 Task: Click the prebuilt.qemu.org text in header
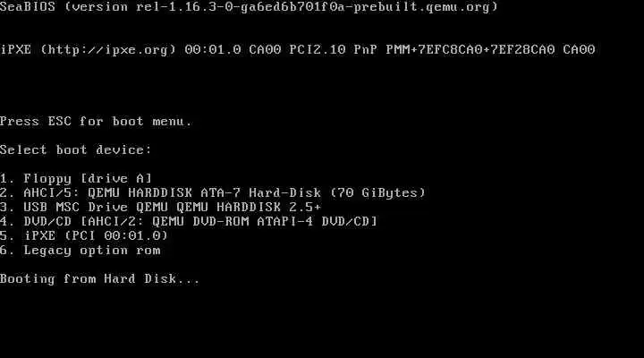point(421,7)
